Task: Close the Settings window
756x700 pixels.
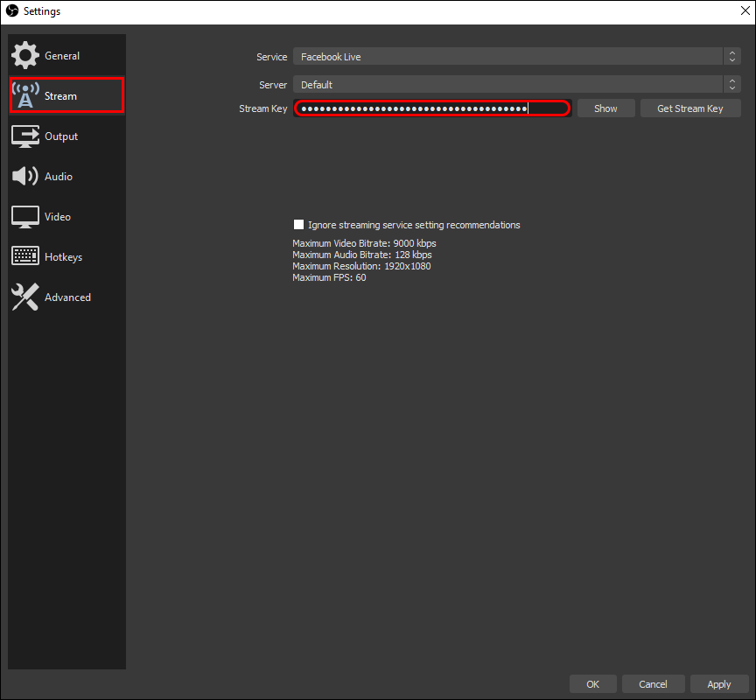Action: coord(745,10)
